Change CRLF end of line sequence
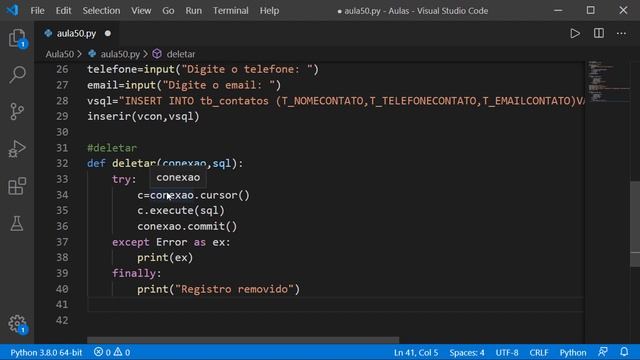 point(539,352)
